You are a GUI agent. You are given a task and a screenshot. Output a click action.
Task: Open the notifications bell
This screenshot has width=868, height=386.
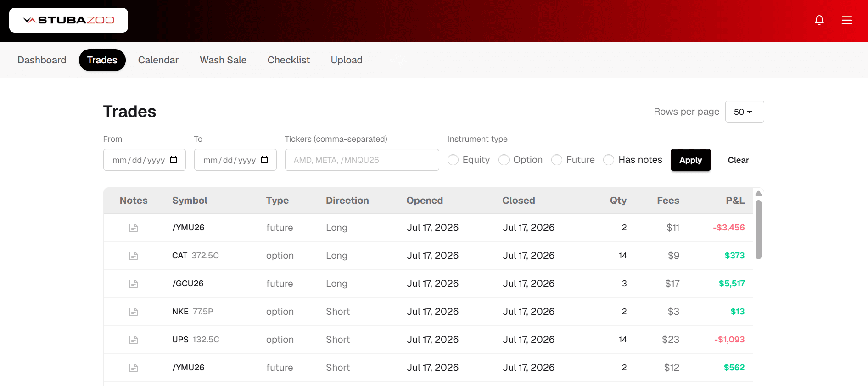819,20
